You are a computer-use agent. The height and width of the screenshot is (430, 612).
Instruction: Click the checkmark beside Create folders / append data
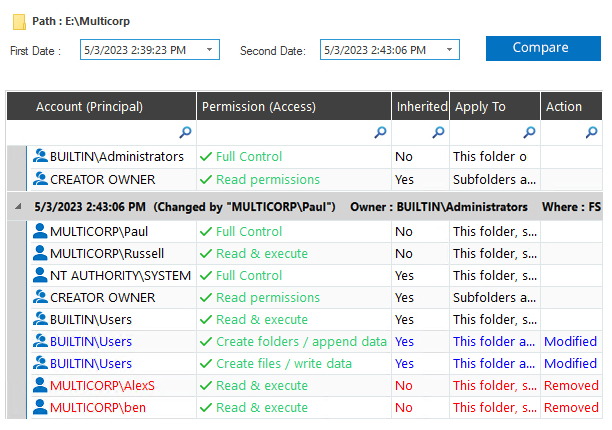[206, 342]
